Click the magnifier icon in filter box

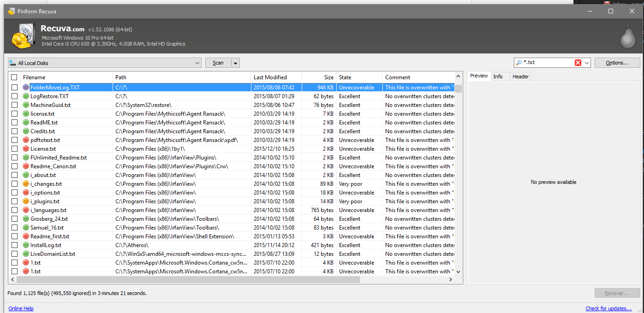pyautogui.click(x=519, y=63)
